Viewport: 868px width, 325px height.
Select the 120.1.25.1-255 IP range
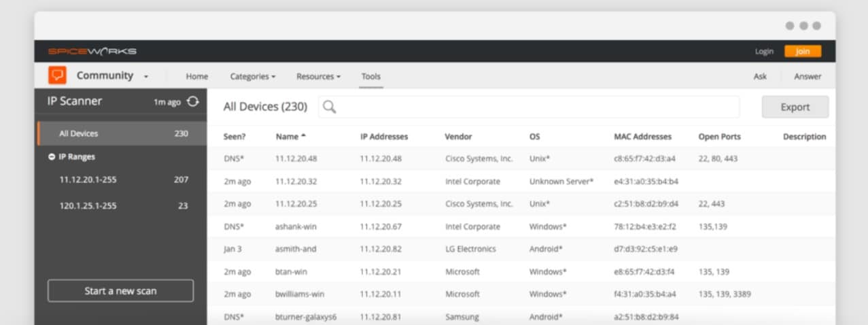click(x=122, y=205)
